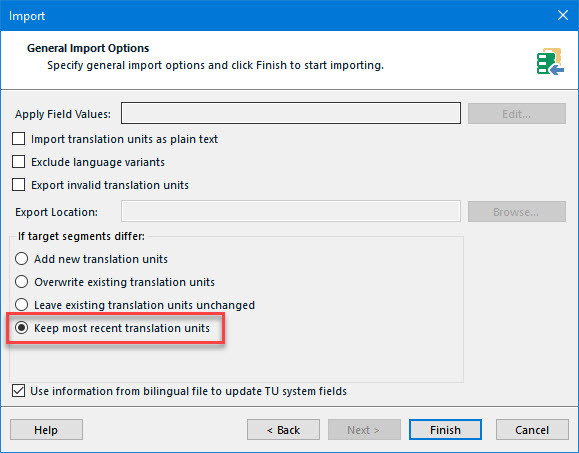Click the greyed-out Next button
Image resolution: width=579 pixels, height=453 pixels.
tap(364, 430)
